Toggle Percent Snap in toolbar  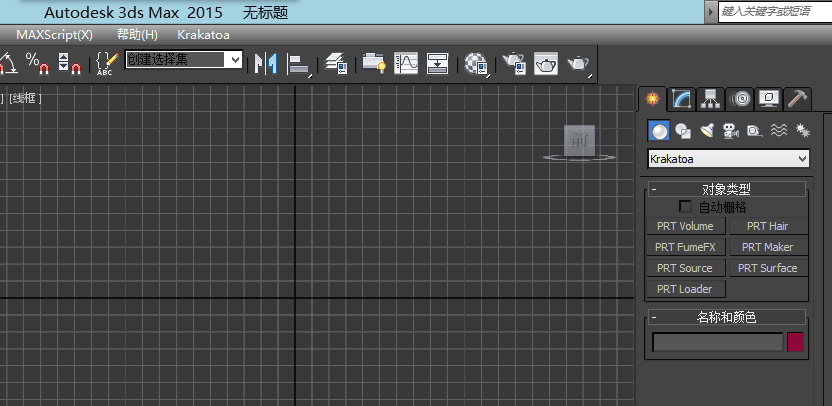(37, 64)
